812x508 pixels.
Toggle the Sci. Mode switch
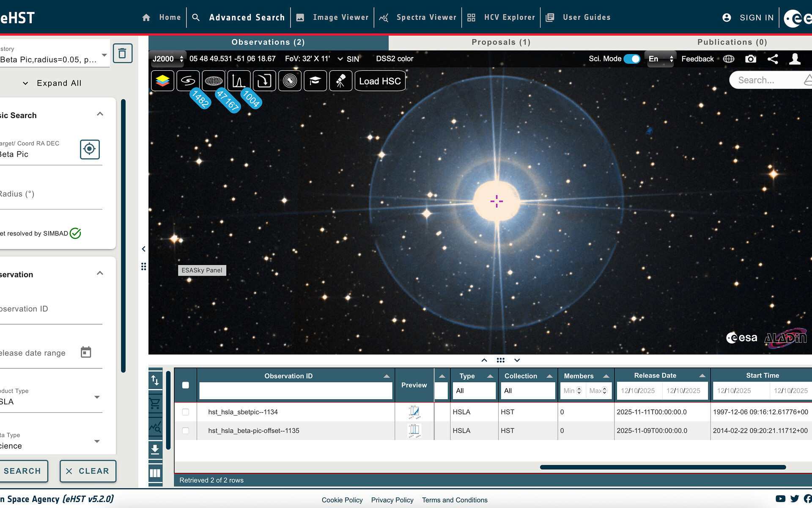click(632, 59)
